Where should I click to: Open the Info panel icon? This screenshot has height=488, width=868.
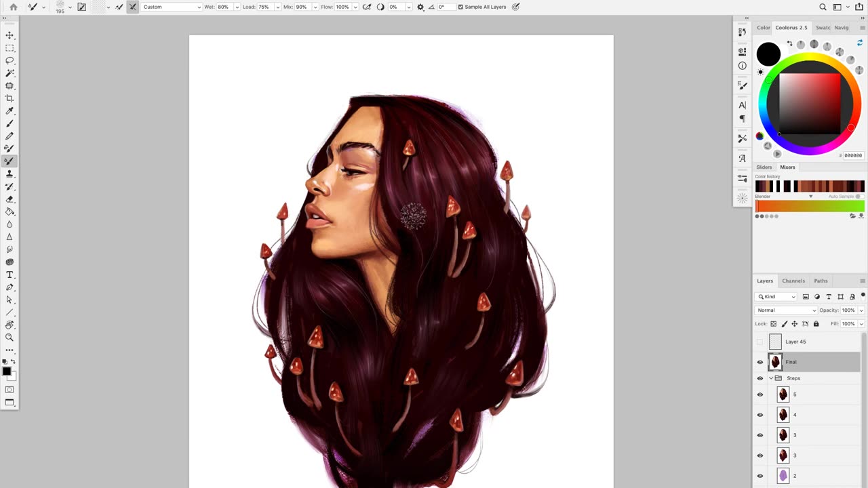tap(743, 66)
